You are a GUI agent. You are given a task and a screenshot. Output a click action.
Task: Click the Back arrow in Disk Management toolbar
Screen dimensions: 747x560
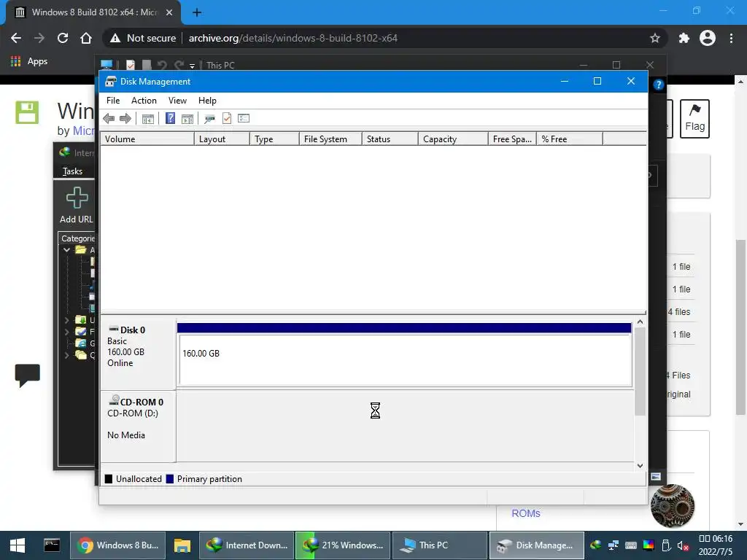(x=109, y=119)
